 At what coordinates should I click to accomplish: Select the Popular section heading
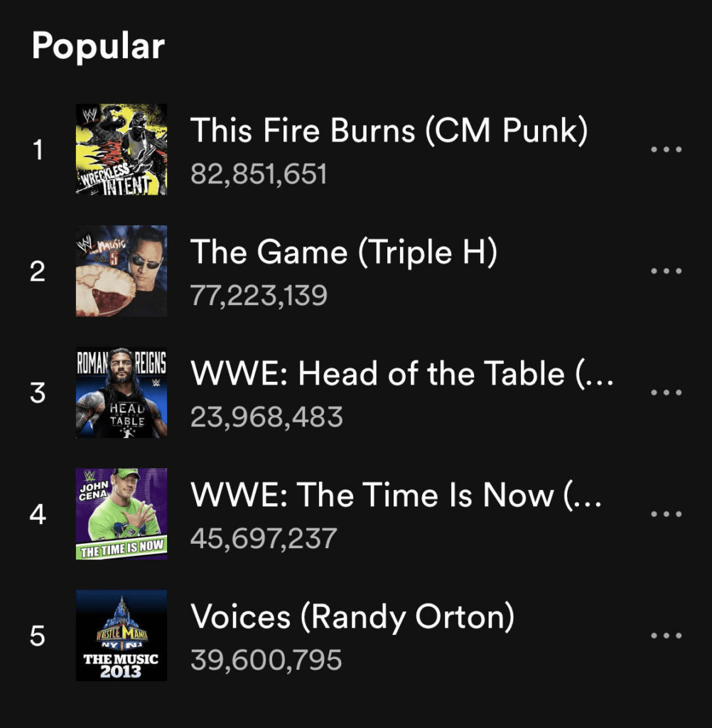[x=98, y=47]
